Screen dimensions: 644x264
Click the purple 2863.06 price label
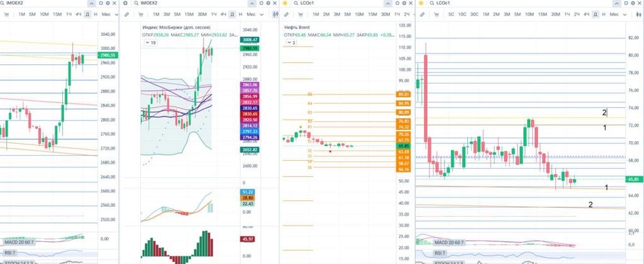point(250,84)
